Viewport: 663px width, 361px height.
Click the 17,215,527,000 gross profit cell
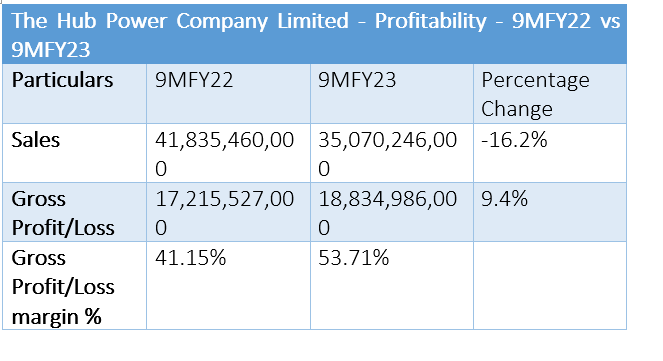coord(228,212)
